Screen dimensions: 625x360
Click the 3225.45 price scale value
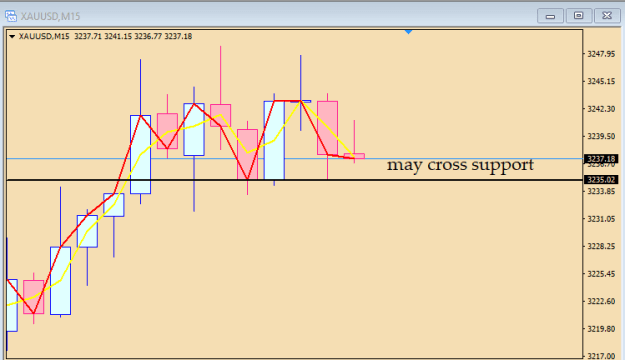pyautogui.click(x=601, y=274)
